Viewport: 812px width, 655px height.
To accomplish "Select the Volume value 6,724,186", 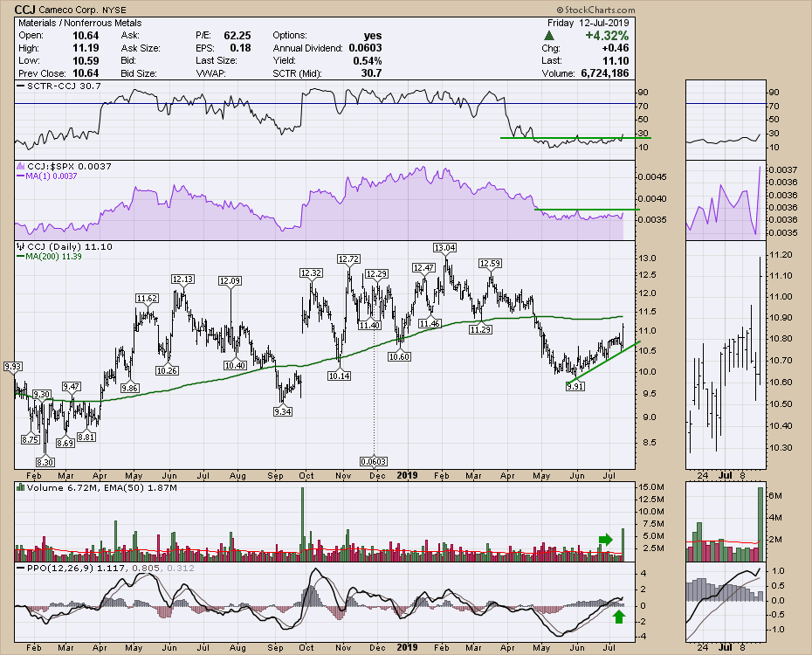I will point(605,73).
